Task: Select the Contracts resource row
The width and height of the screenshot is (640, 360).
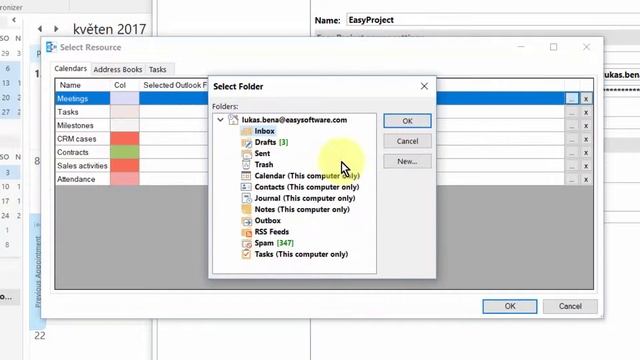Action: 324,152
